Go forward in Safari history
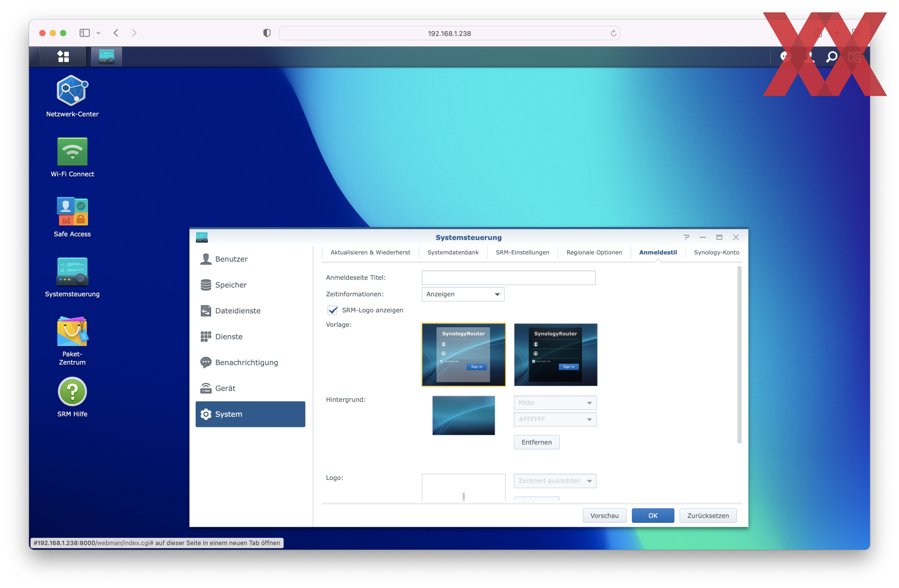Image resolution: width=899 pixels, height=588 pixels. (x=134, y=33)
